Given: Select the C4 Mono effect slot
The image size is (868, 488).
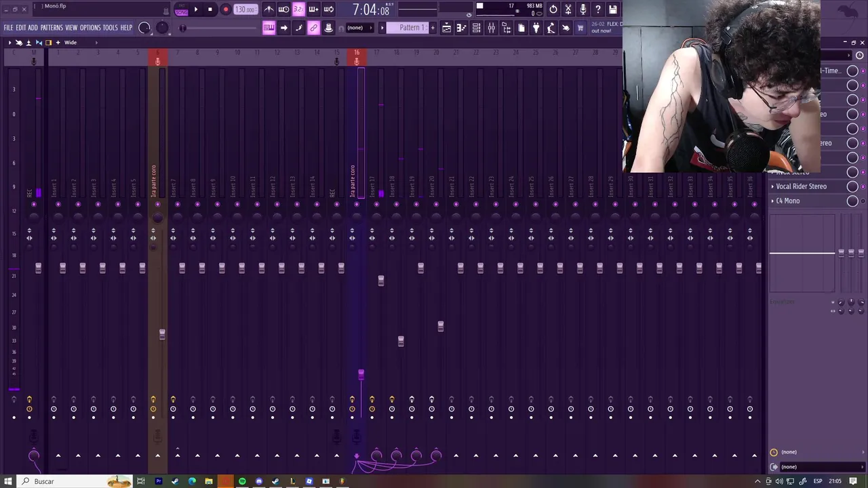Looking at the screenshot, I should click(x=808, y=201).
